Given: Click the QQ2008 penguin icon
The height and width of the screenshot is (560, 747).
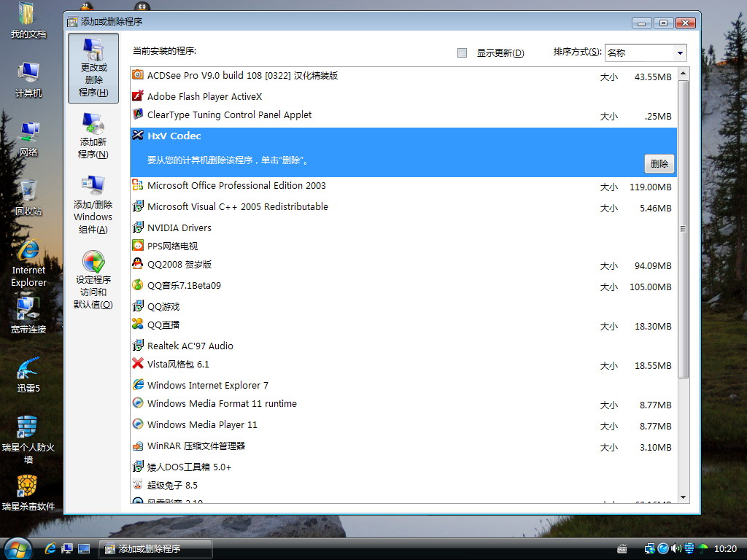Looking at the screenshot, I should (138, 263).
